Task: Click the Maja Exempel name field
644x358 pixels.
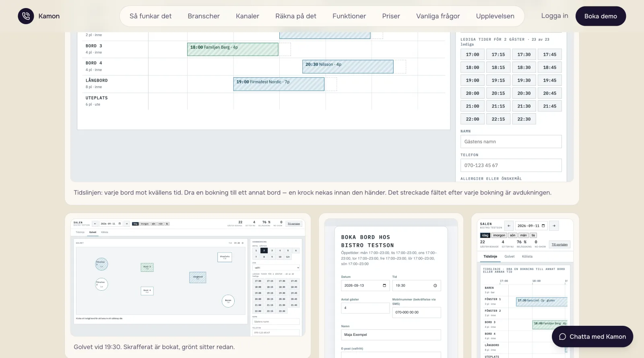Action: click(391, 335)
